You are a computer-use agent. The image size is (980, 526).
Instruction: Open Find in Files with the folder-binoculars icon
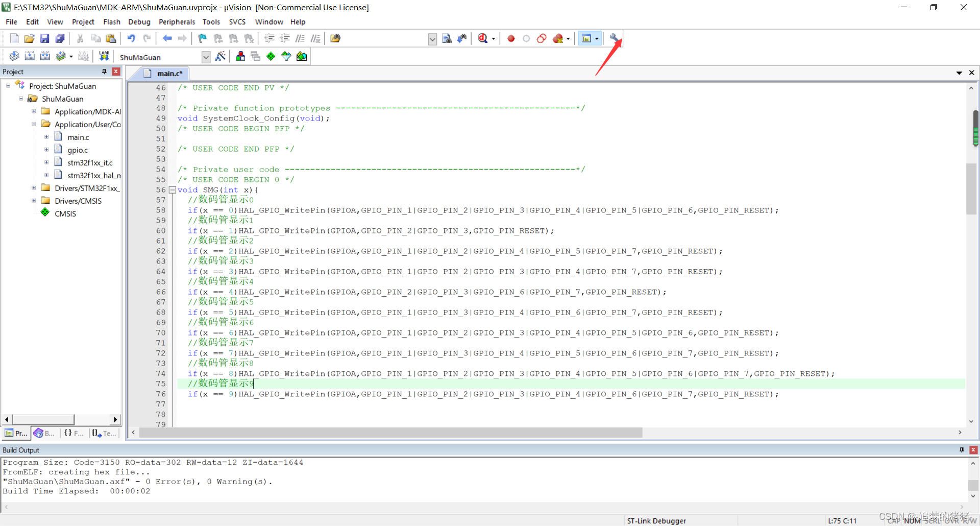coord(335,38)
